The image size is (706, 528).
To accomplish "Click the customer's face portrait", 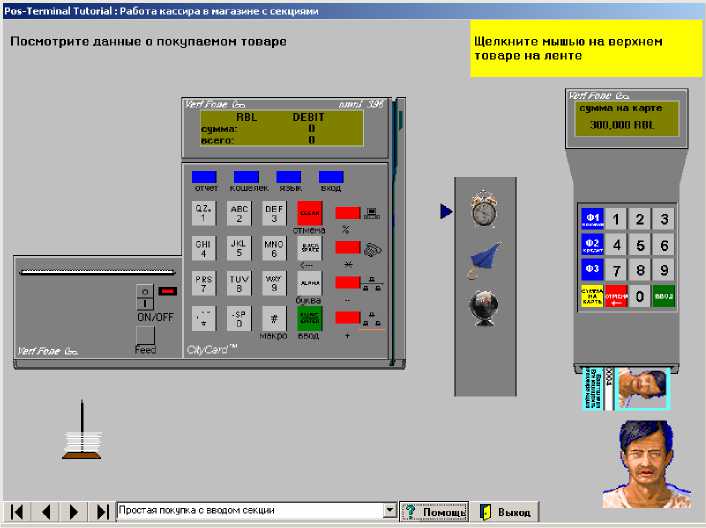I will pyautogui.click(x=647, y=465).
